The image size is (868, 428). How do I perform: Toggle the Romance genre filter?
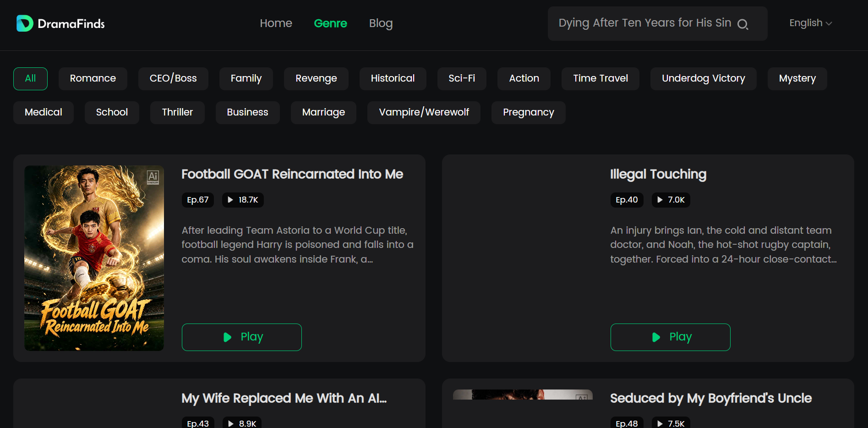[x=93, y=78]
